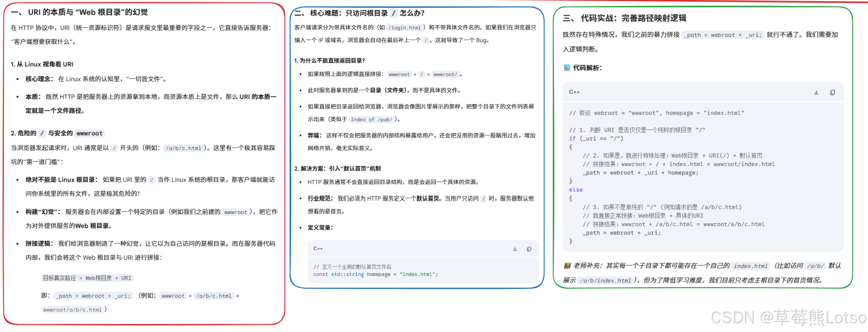Click comment // 就直接正常拼接: Web根目录 + 具体的URI
This screenshot has height=332, width=868.
[x=643, y=216]
